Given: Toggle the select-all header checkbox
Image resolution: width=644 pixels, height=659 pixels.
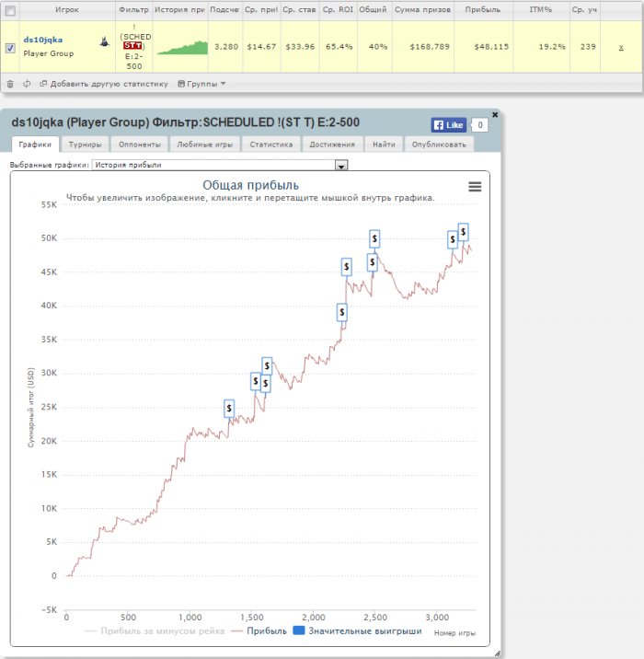Looking at the screenshot, I should (10, 11).
